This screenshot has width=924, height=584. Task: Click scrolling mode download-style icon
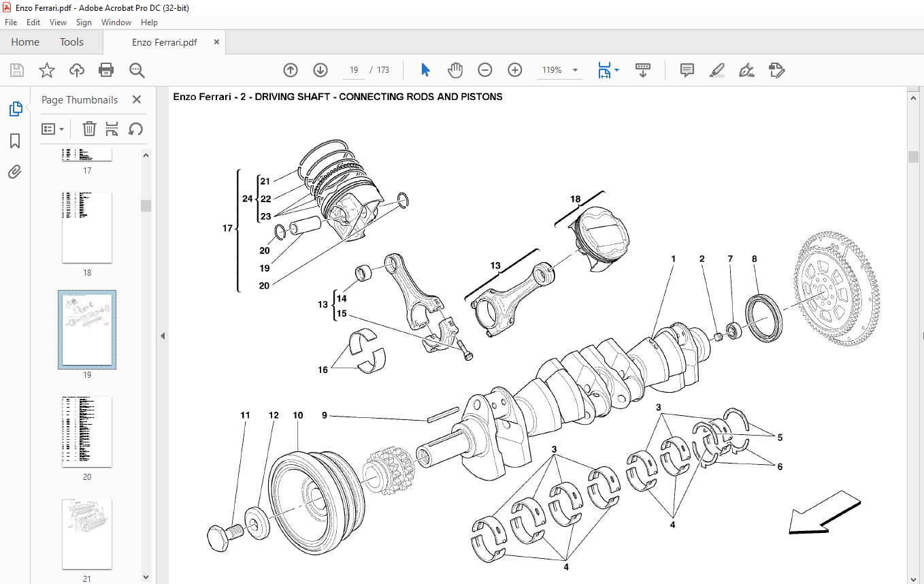(x=643, y=70)
